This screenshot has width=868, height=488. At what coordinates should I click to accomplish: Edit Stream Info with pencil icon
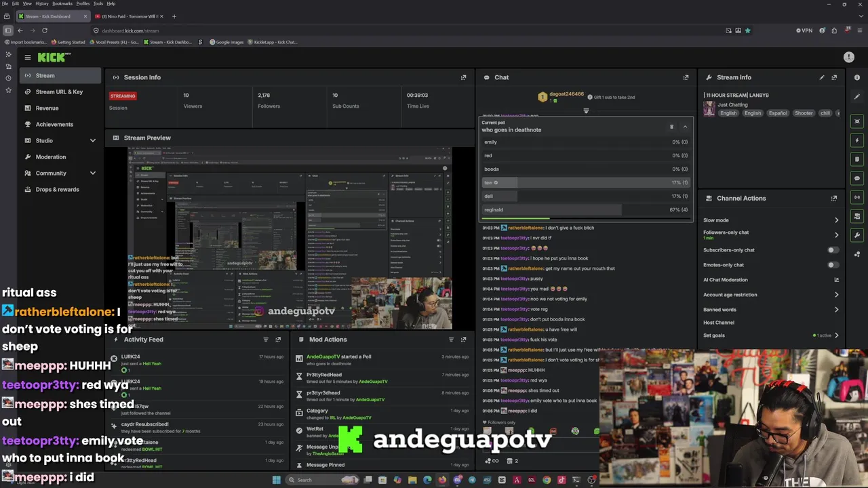tap(822, 77)
